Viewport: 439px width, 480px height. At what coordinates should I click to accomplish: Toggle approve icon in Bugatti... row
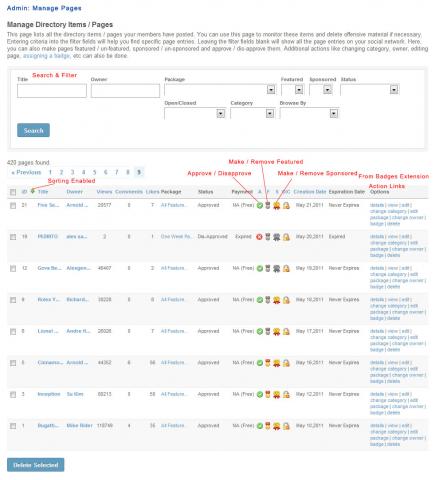(260, 426)
